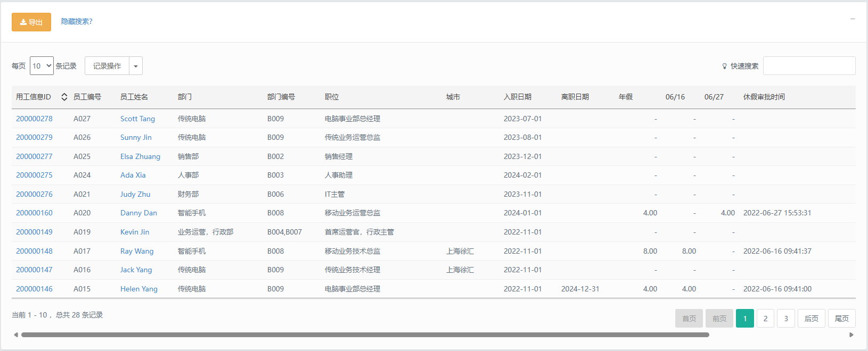This screenshot has width=868, height=351.
Task: Go to page 3 in pagination
Action: (x=786, y=319)
